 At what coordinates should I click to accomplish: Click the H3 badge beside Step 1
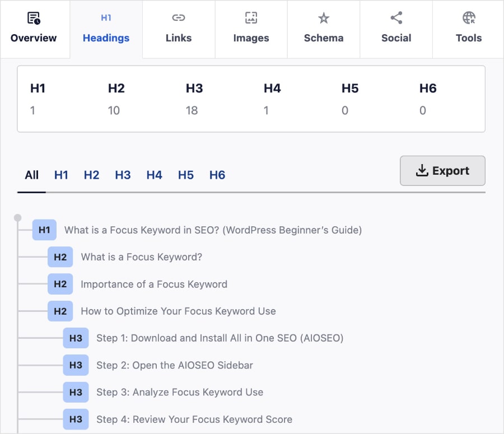pos(76,338)
